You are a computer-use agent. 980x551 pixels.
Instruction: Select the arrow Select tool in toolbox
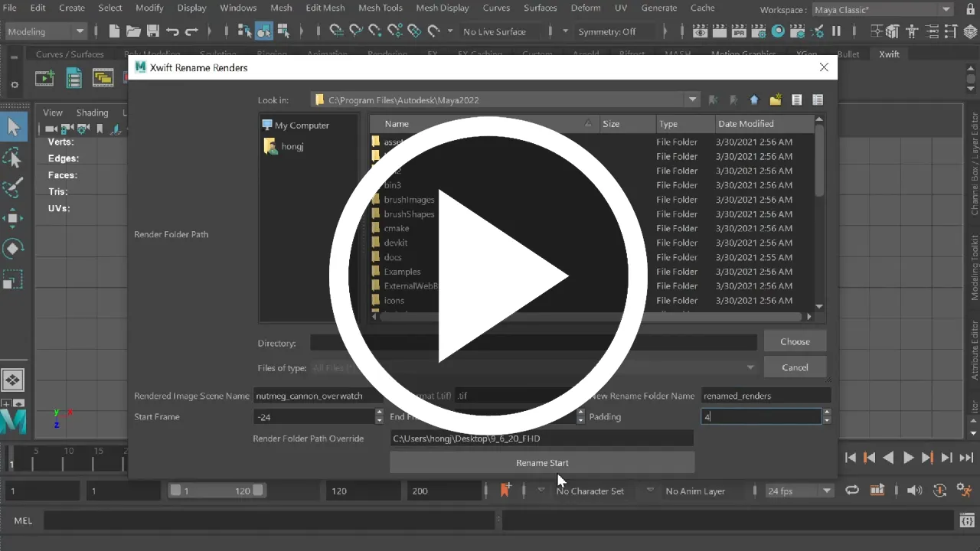[13, 127]
